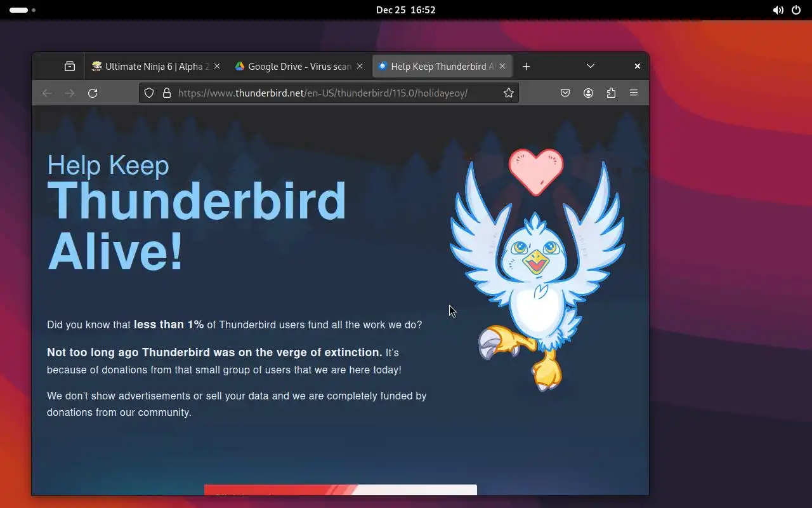This screenshot has height=508, width=812.
Task: Close the Firefox window
Action: pyautogui.click(x=638, y=66)
